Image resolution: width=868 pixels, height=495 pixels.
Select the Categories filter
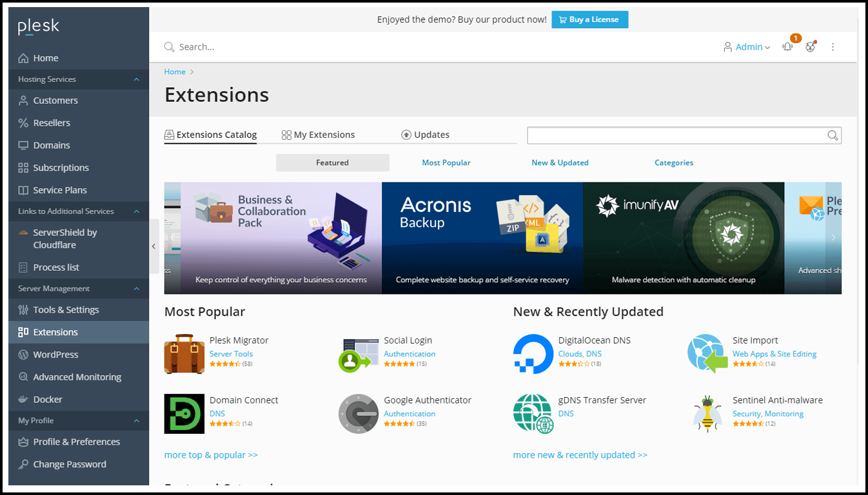(674, 163)
